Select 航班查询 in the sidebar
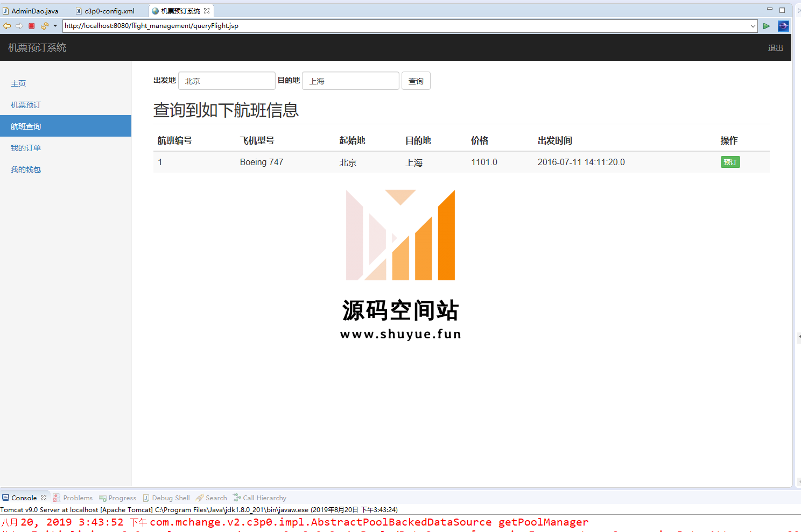This screenshot has height=532, width=801. pos(66,126)
